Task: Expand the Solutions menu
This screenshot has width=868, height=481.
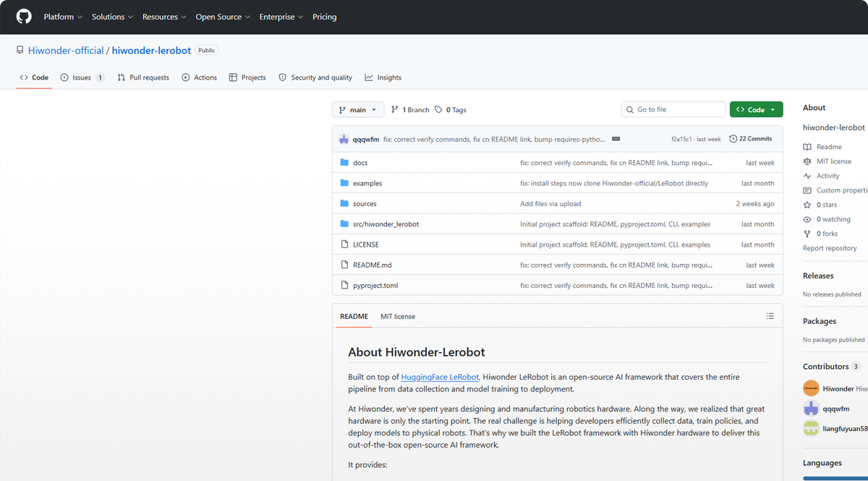Action: tap(112, 17)
